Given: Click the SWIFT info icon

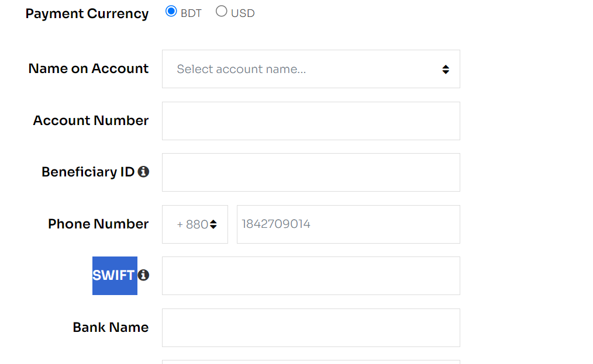Looking at the screenshot, I should (x=143, y=275).
